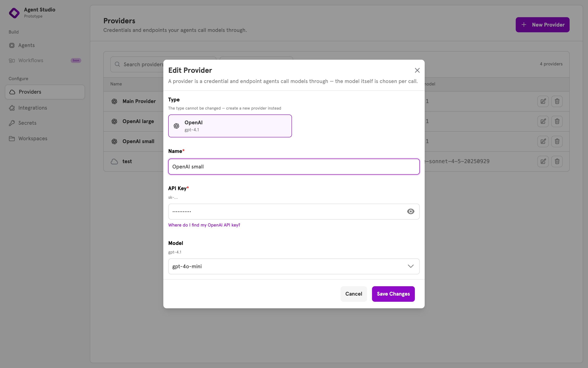The height and width of the screenshot is (368, 588).
Task: Open the Secrets section
Action: 45,123
